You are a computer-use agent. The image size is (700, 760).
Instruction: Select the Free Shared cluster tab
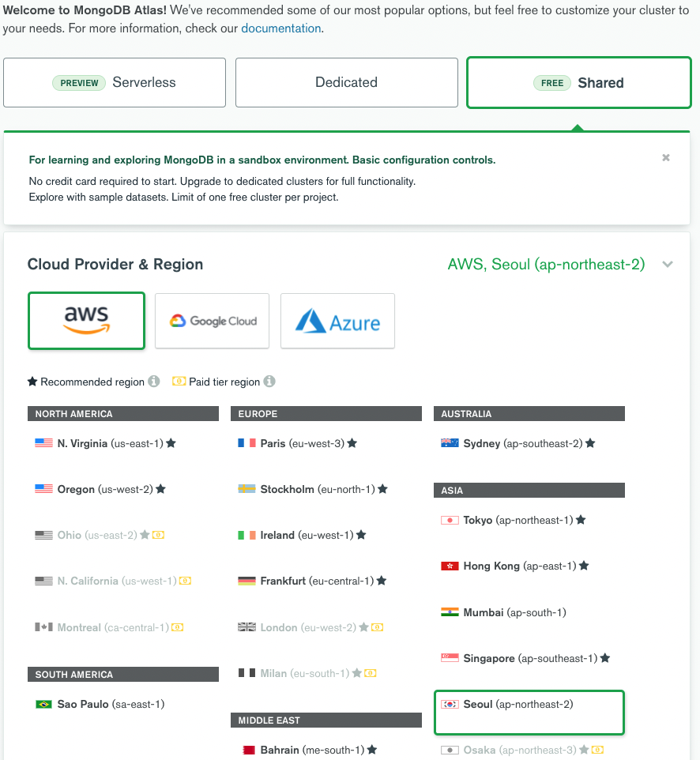click(579, 83)
